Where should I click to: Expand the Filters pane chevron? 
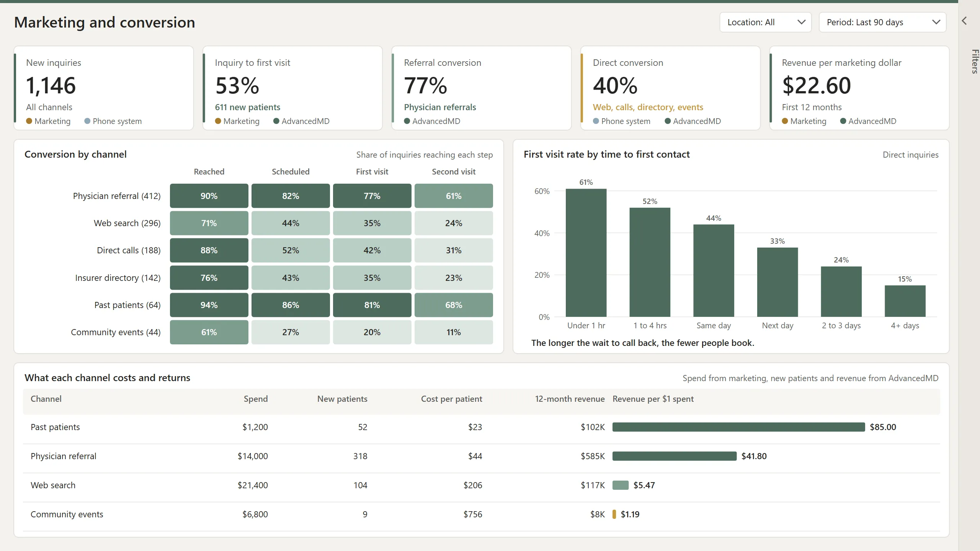[964, 21]
